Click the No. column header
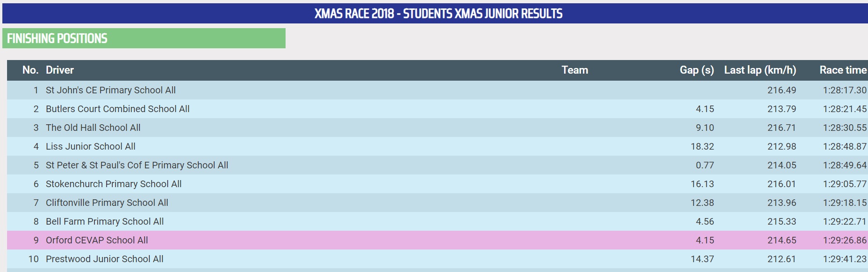Viewport: 868px width, 272px height. pyautogui.click(x=30, y=70)
